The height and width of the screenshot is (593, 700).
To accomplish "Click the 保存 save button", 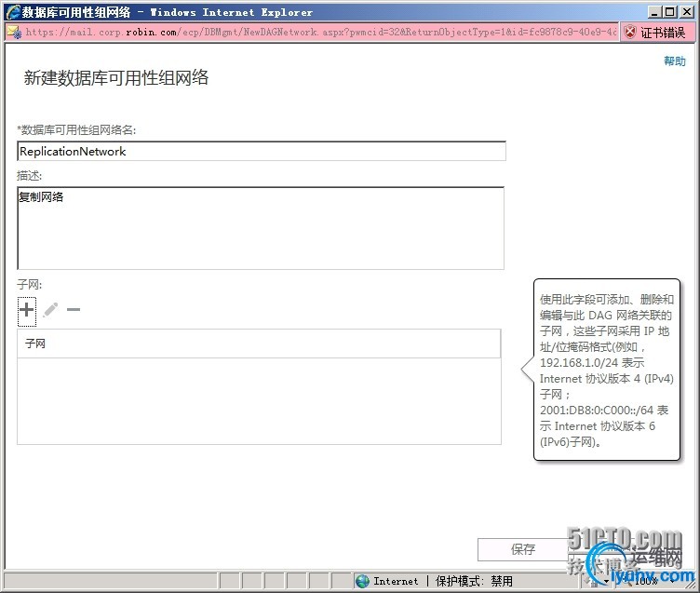I will coord(523,549).
